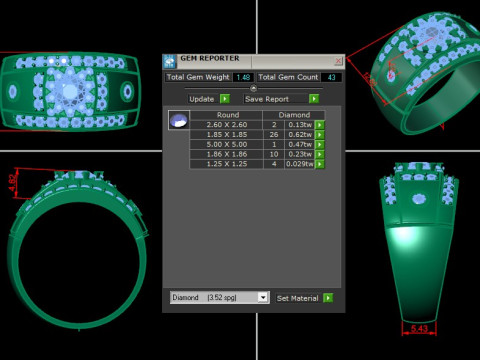Click the green arrow next to Set Material

[x=328, y=298]
